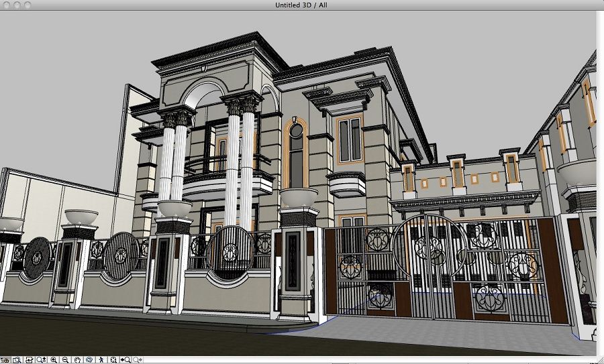604x364 pixels.
Task: Select the orbit tool icon
Action: pyautogui.click(x=89, y=360)
